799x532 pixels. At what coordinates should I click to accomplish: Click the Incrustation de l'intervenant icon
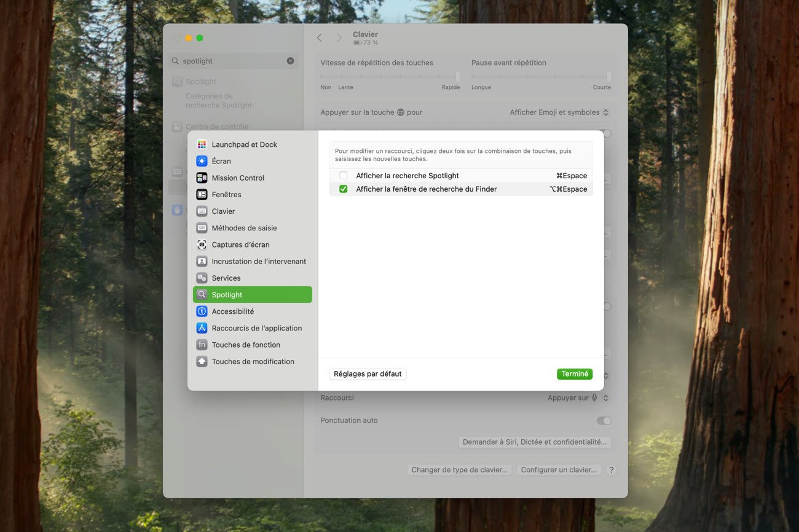(x=202, y=261)
